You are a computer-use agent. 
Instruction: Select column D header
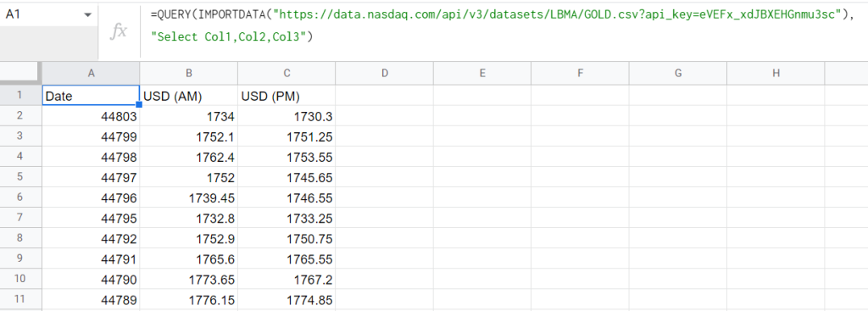pyautogui.click(x=384, y=73)
